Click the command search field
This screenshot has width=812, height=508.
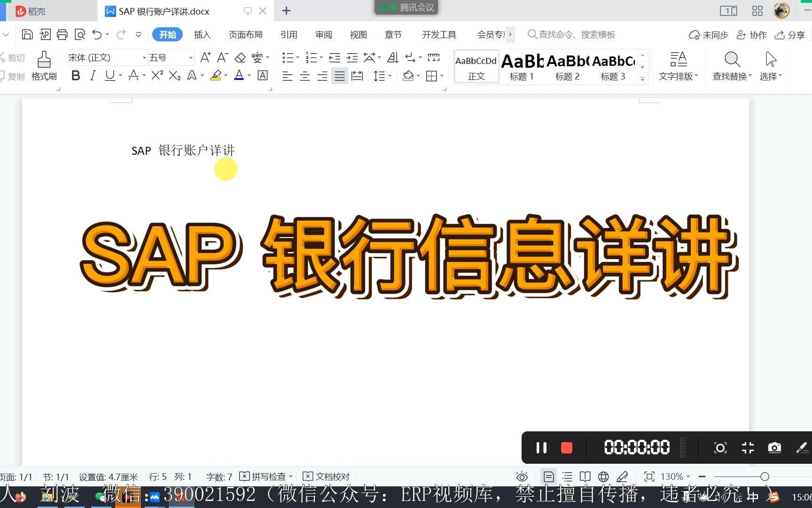pyautogui.click(x=571, y=34)
